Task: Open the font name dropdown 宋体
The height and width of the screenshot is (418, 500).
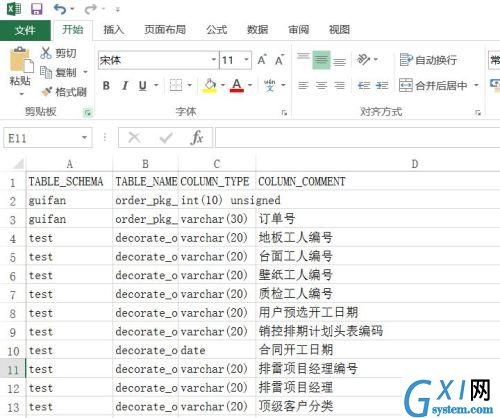Action: coord(214,60)
